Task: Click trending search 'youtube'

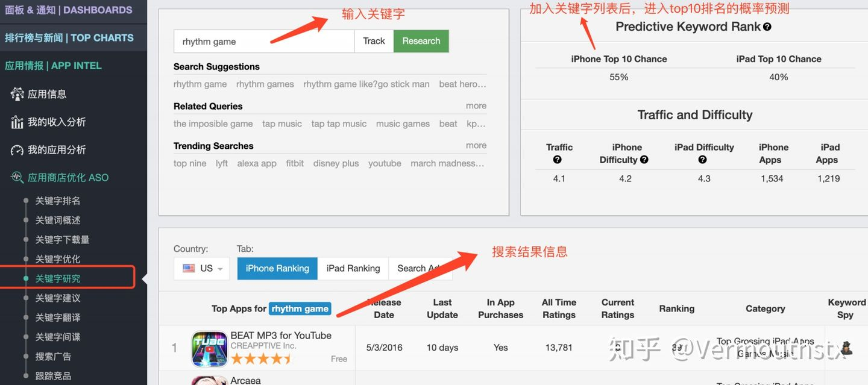Action: point(385,163)
